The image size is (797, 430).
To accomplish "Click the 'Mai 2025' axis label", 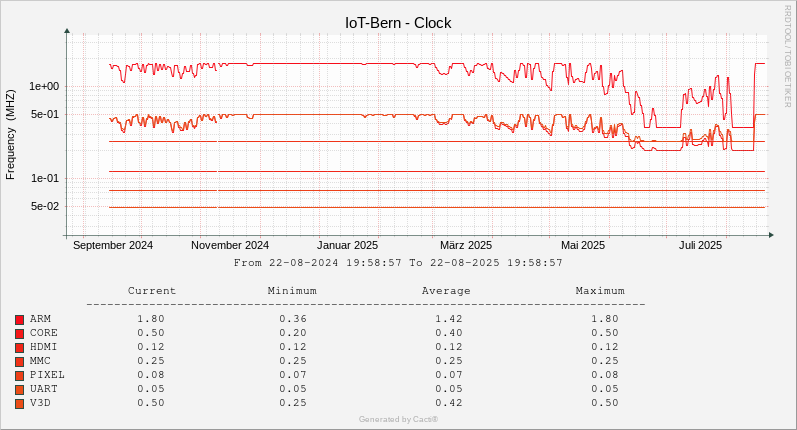I will coord(583,245).
